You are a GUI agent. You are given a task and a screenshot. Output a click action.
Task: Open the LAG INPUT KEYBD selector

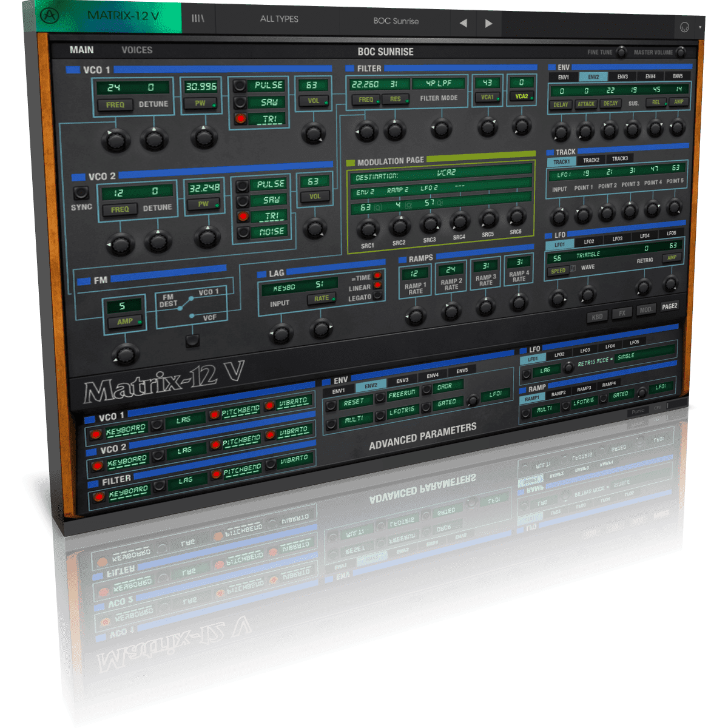click(285, 288)
